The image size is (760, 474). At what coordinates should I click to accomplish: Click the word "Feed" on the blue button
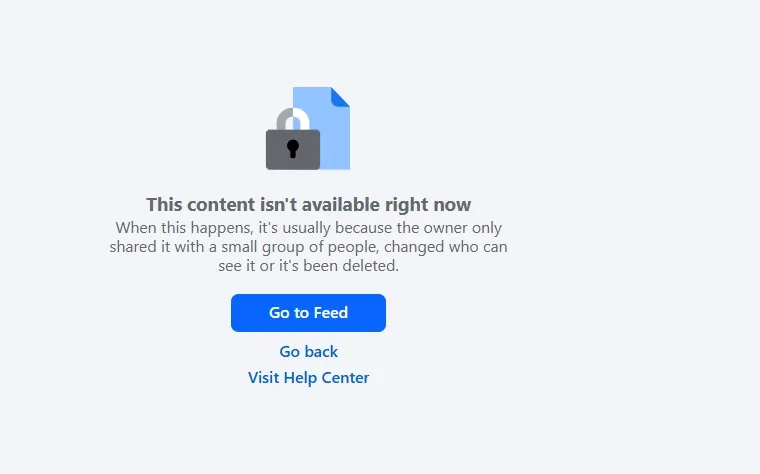[331, 313]
